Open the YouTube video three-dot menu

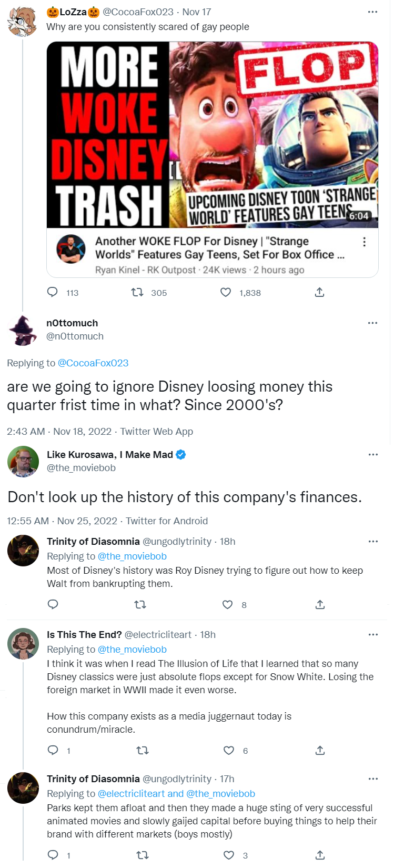click(x=364, y=242)
